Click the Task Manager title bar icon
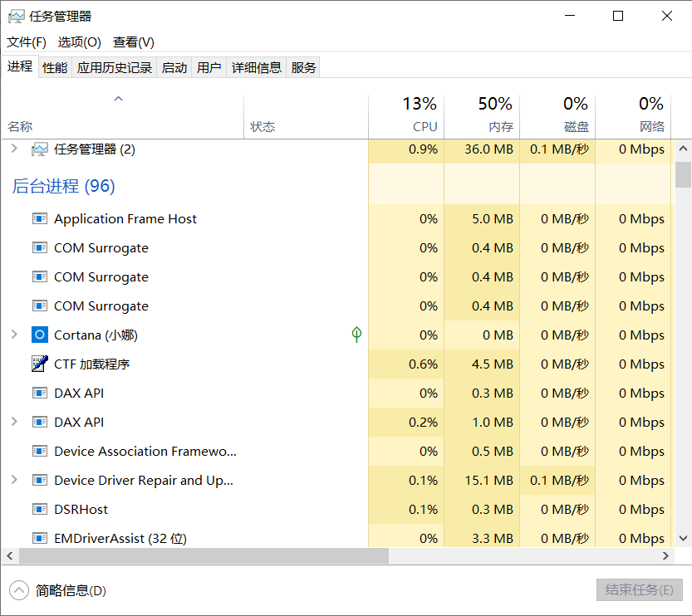Viewport: 692px width, 616px height. pos(17,17)
